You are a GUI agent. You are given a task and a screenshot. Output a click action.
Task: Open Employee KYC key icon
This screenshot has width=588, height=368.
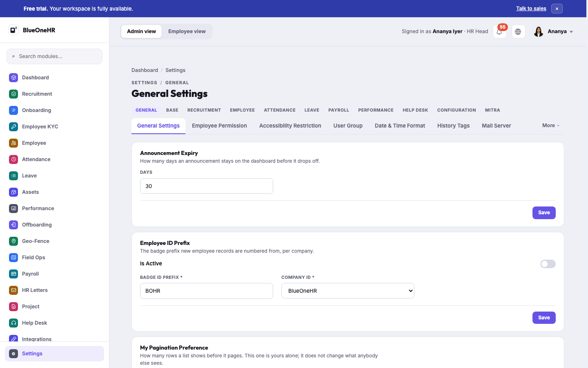click(x=13, y=127)
